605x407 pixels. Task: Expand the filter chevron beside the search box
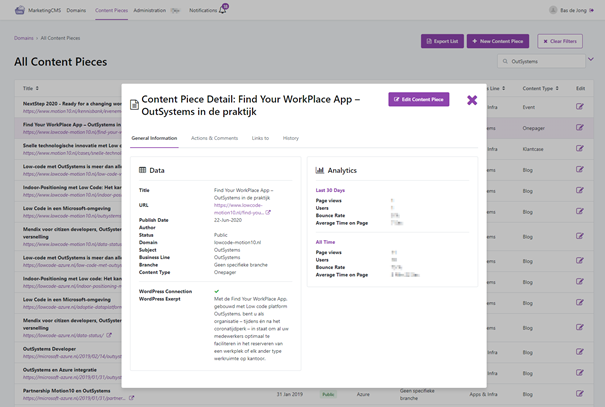coord(591,59)
